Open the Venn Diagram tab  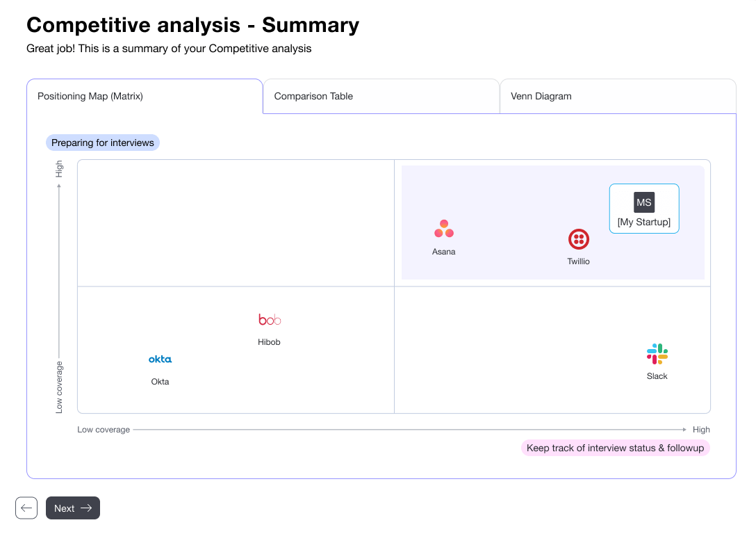(x=541, y=97)
